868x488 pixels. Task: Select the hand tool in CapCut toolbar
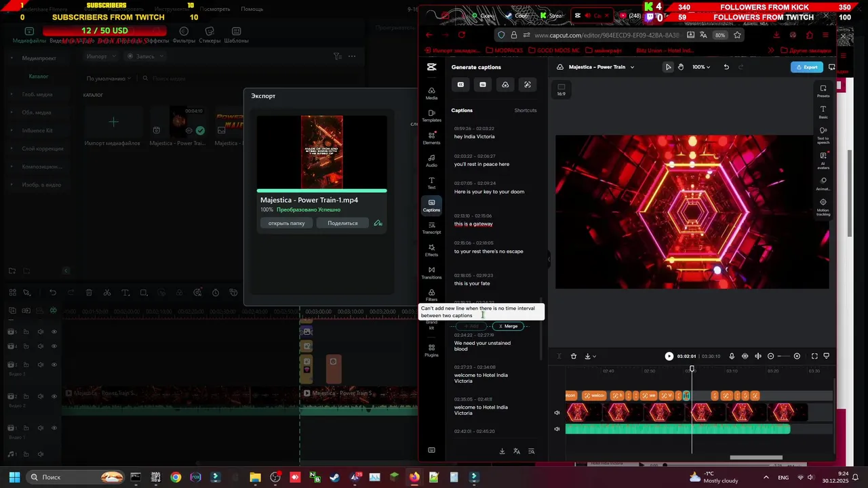click(x=681, y=67)
